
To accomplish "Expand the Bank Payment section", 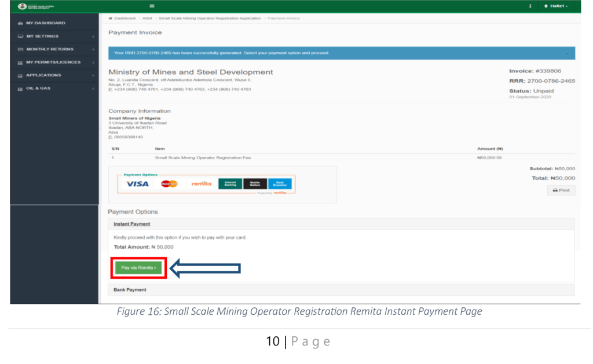I will pos(130,289).
